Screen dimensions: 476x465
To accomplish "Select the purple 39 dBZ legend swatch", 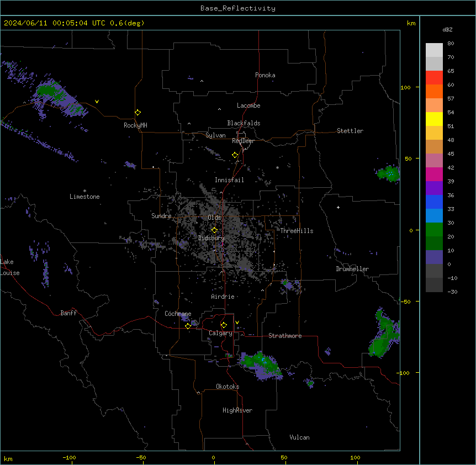I will click(434, 188).
